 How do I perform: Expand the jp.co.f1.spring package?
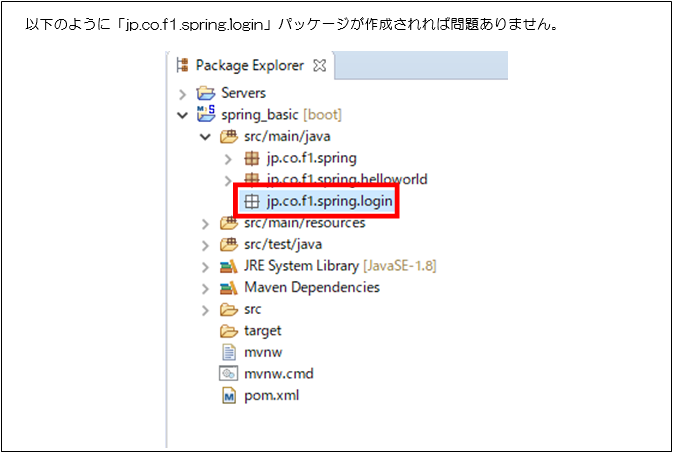[228, 158]
